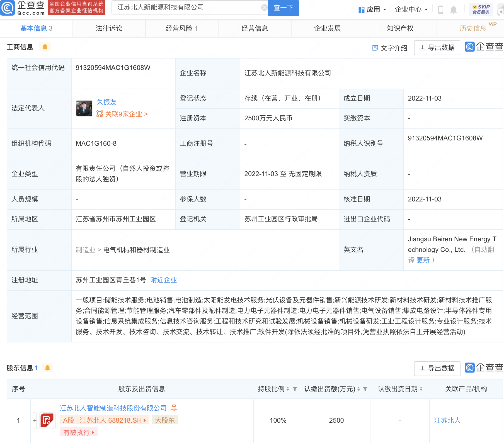
Task: Open the 应用 dropdown menu
Action: [372, 10]
